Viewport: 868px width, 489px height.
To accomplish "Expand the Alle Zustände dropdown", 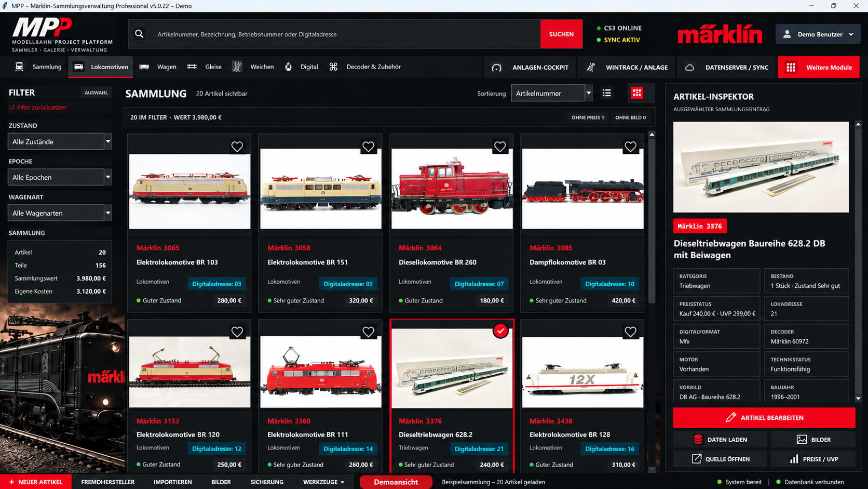I will [60, 141].
